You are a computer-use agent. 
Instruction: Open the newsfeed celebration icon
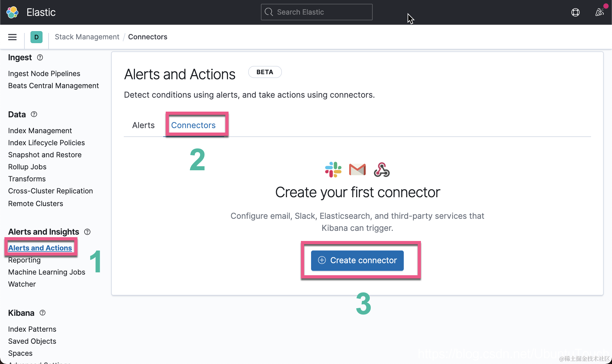pos(599,12)
